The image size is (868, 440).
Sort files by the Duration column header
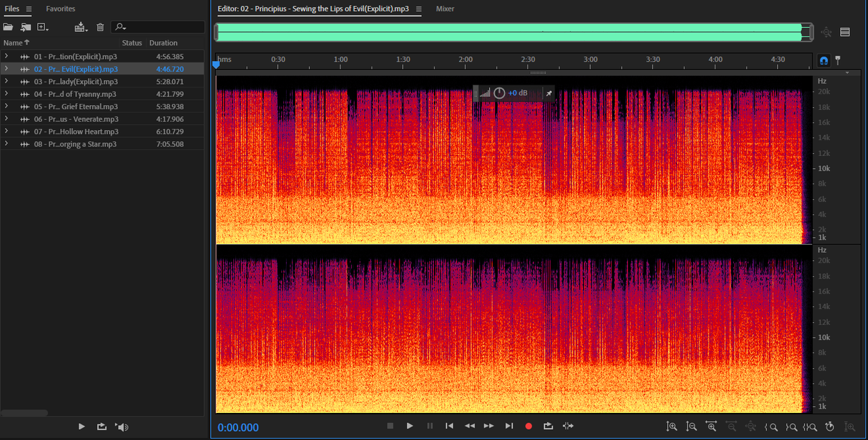click(163, 43)
